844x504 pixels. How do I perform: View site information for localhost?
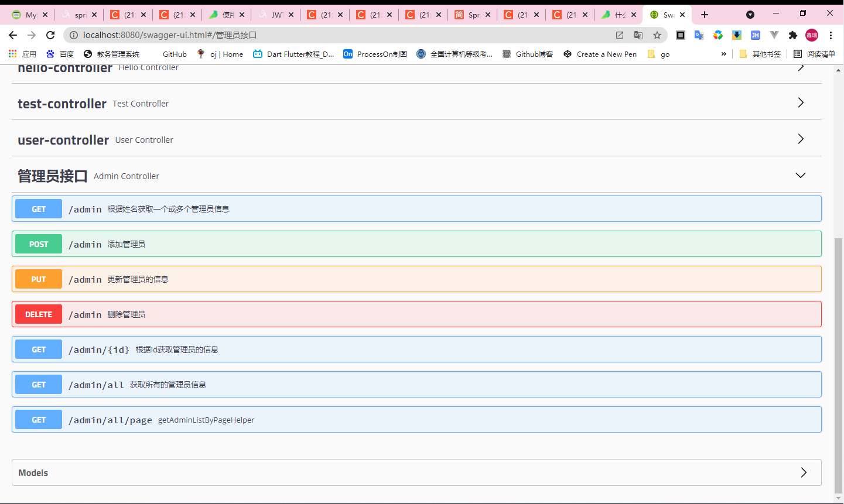[74, 35]
